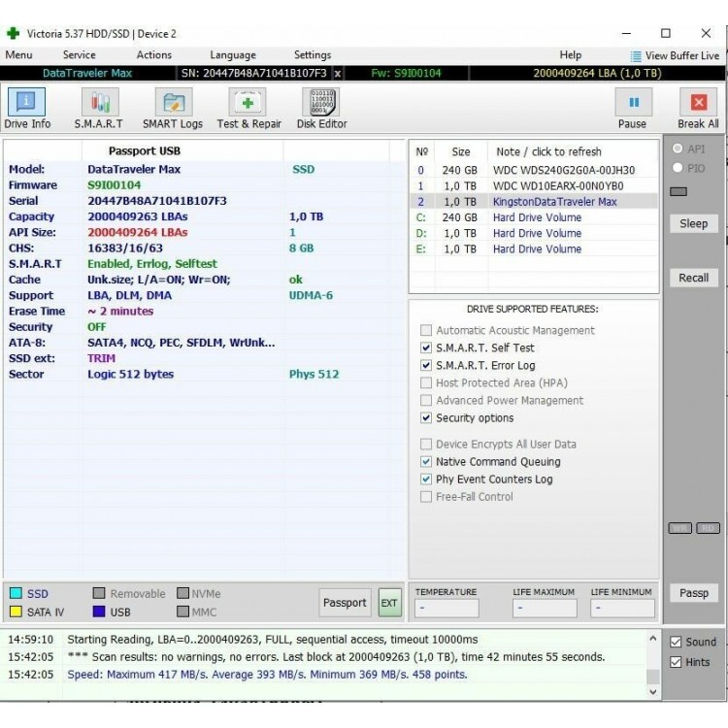Select the E: Hard Drive Volume row
728x728 pixels.
pos(534,249)
